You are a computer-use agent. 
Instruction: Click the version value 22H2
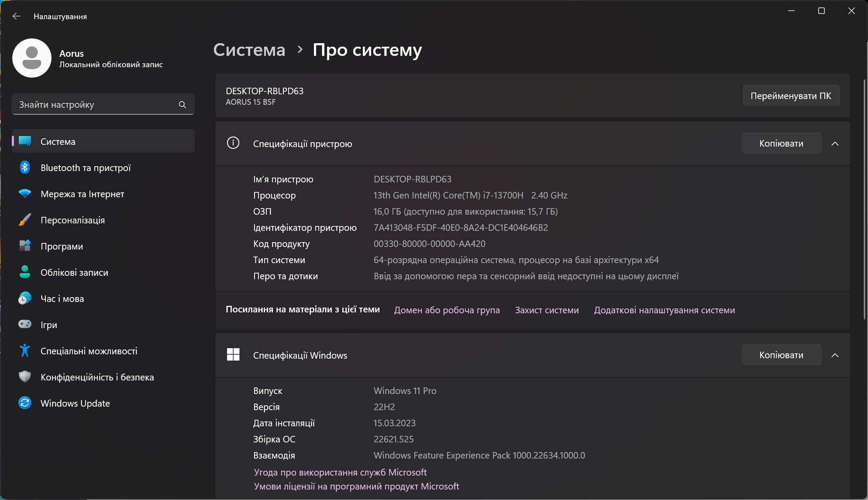tap(384, 407)
